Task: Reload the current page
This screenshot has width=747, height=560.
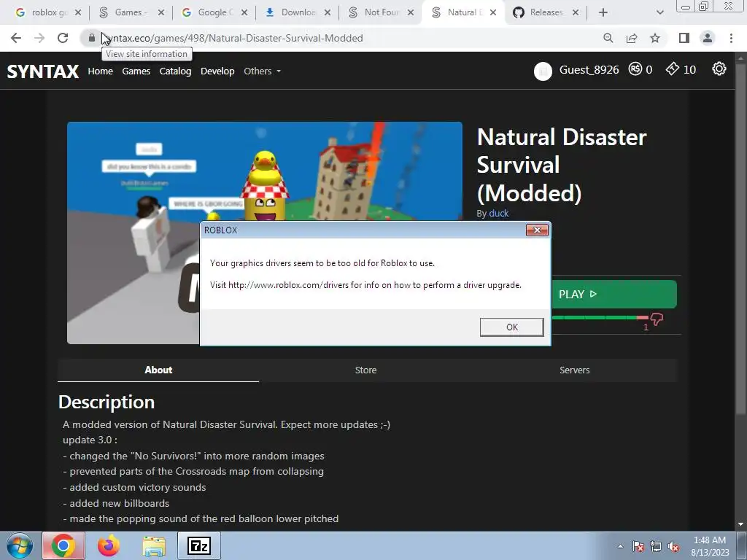Action: [x=63, y=38]
